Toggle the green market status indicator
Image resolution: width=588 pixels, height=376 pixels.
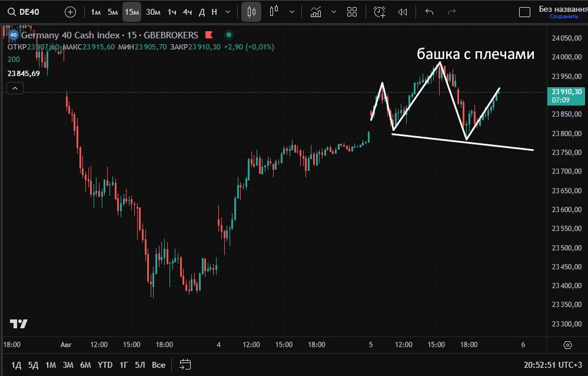[229, 35]
